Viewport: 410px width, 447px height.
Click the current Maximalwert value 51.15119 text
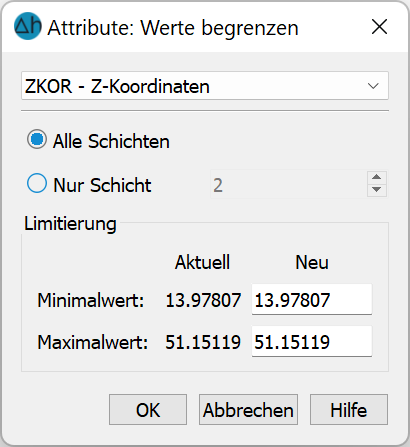tap(203, 342)
